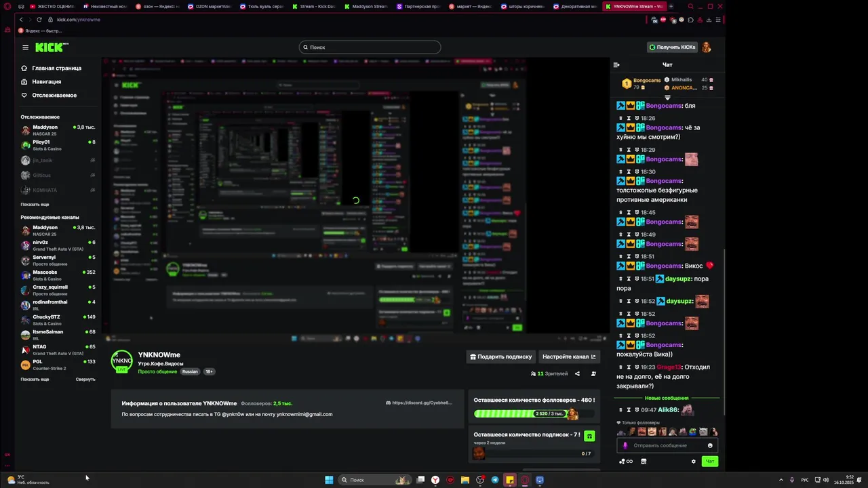868x488 pixels.
Task: Click the Russian language tag
Action: [190, 371]
